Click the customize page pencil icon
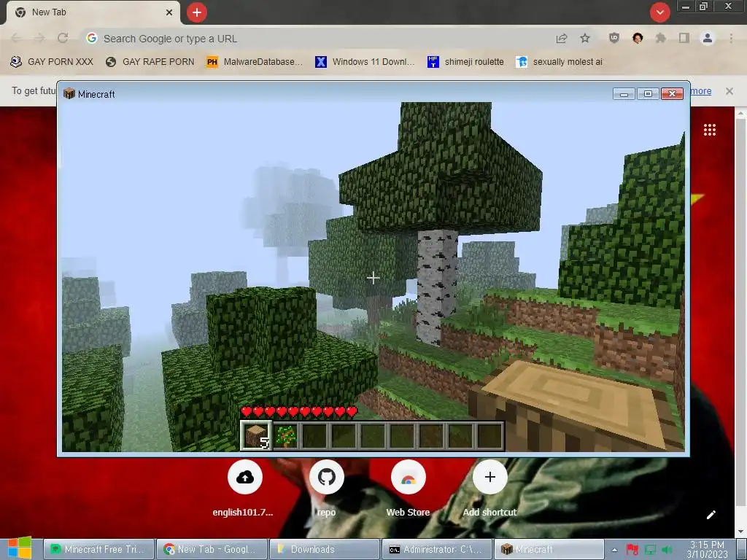Screen dimensions: 747x560 [711, 515]
